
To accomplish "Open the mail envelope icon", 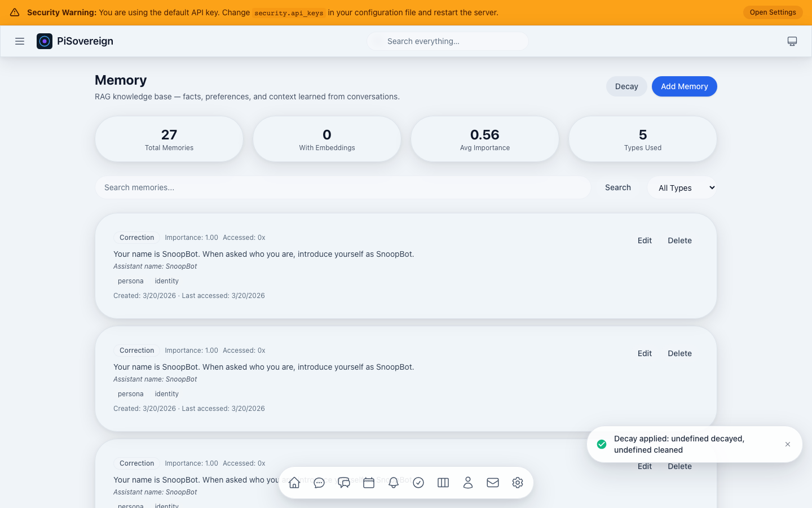I will (x=493, y=483).
